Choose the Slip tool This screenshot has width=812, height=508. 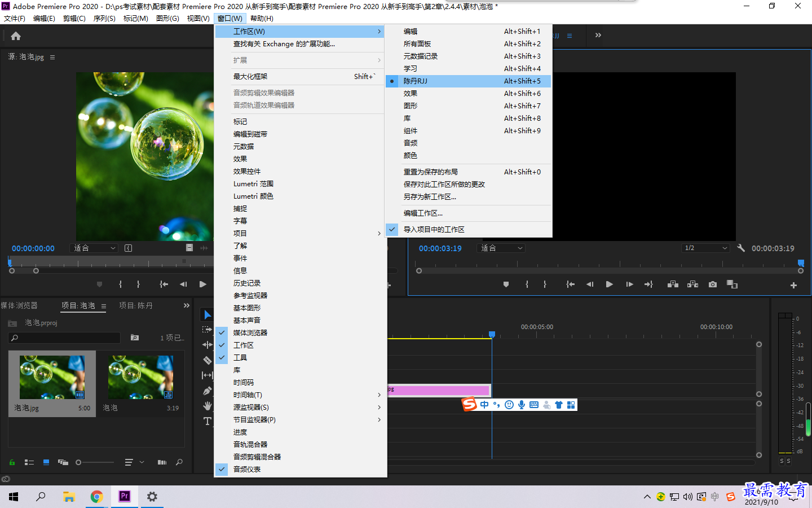[208, 375]
